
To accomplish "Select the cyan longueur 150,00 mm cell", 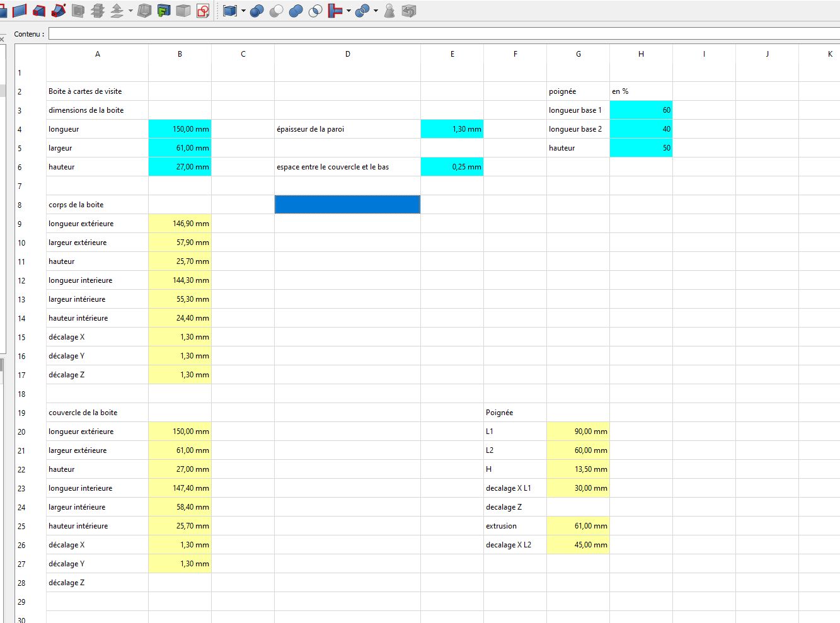I will [180, 129].
